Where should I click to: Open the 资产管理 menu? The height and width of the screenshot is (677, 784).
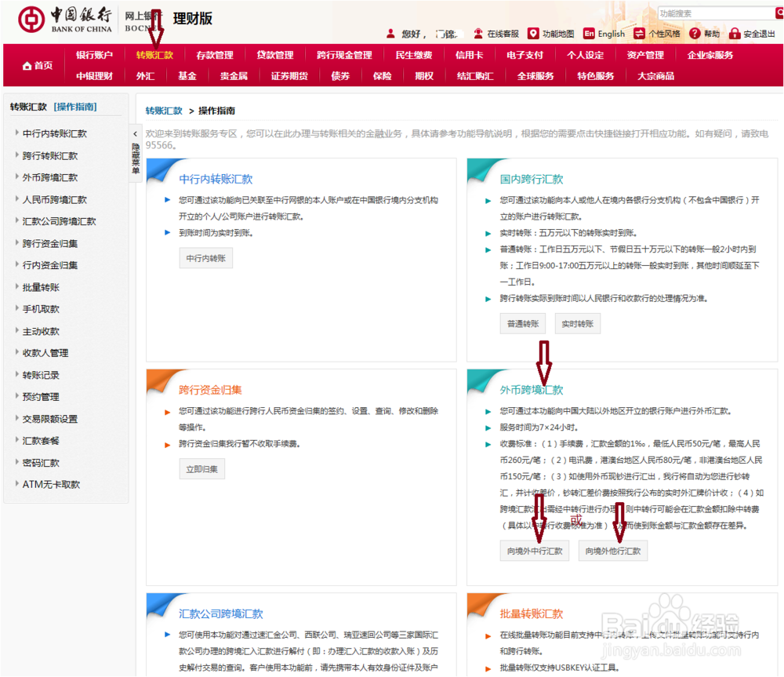tap(645, 55)
